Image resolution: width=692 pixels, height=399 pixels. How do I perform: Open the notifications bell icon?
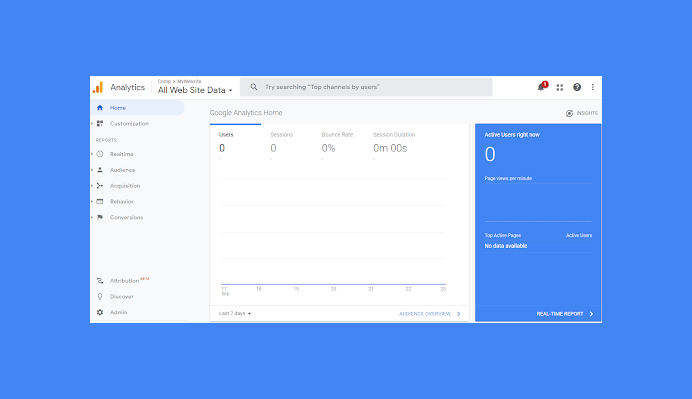[542, 87]
